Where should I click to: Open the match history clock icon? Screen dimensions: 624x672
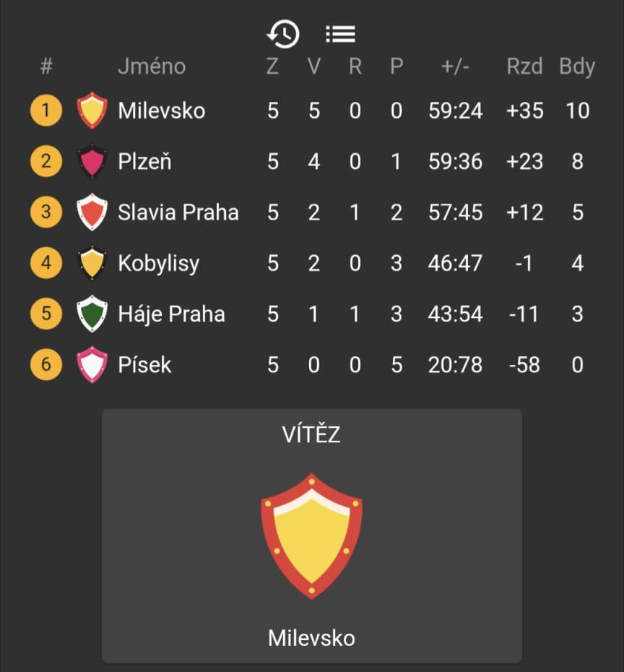point(283,34)
